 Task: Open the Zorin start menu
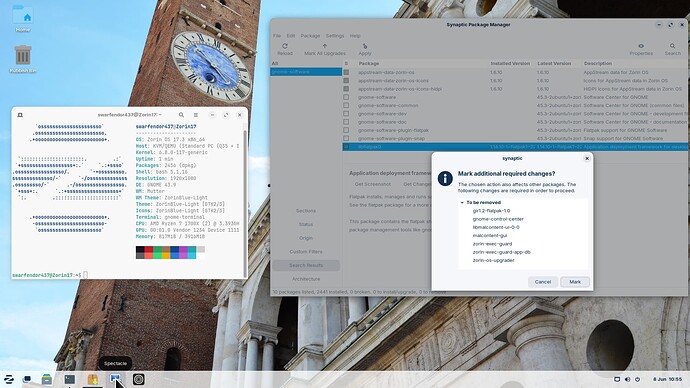click(x=8, y=379)
